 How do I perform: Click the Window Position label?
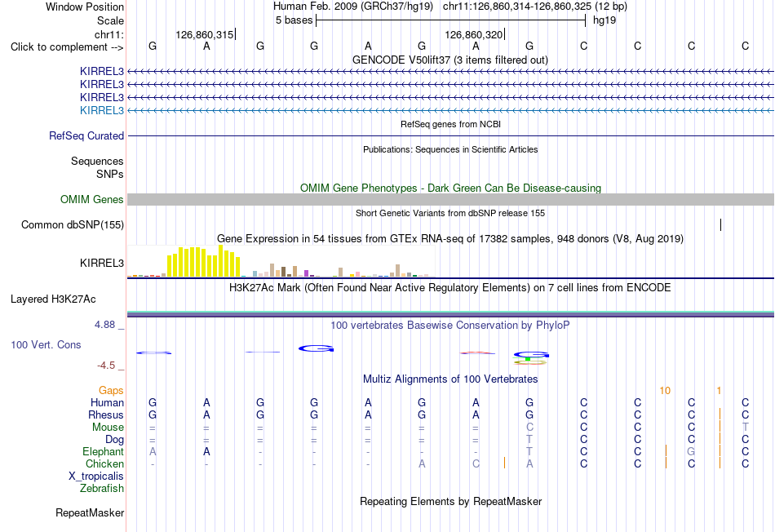pos(85,7)
